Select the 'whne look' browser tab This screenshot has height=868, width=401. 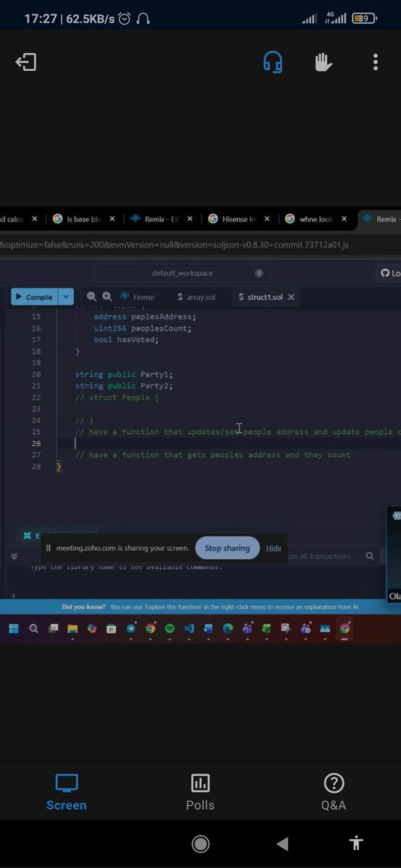click(316, 219)
